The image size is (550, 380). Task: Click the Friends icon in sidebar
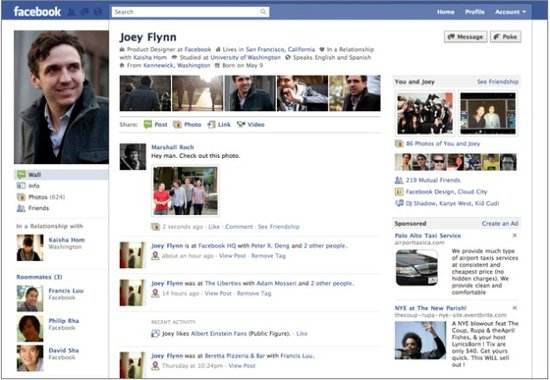pyautogui.click(x=21, y=208)
